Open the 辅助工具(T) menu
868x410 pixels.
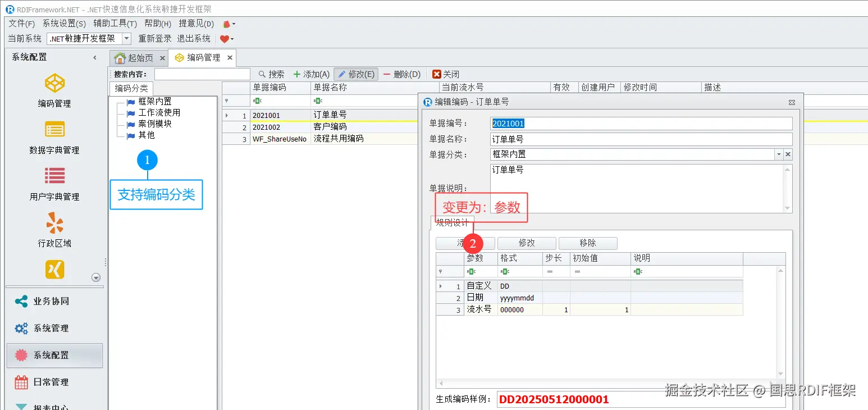click(x=115, y=24)
